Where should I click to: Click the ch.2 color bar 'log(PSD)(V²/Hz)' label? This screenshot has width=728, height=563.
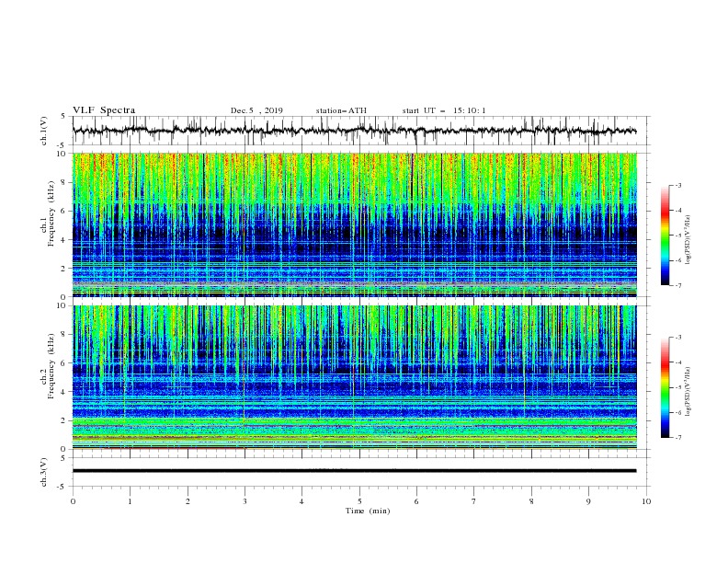[688, 391]
